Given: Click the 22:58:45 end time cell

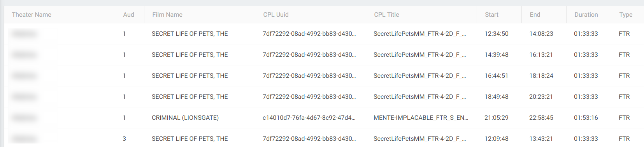Looking at the screenshot, I should [x=541, y=118].
